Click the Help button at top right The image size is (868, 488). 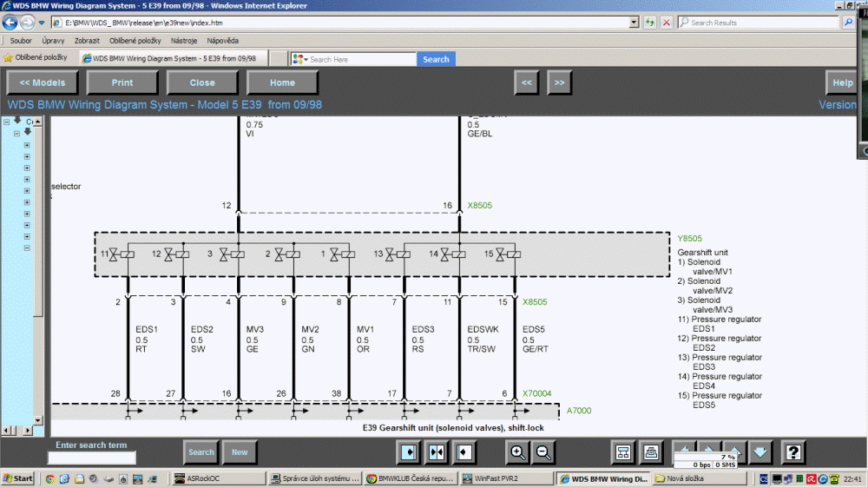[x=843, y=82]
